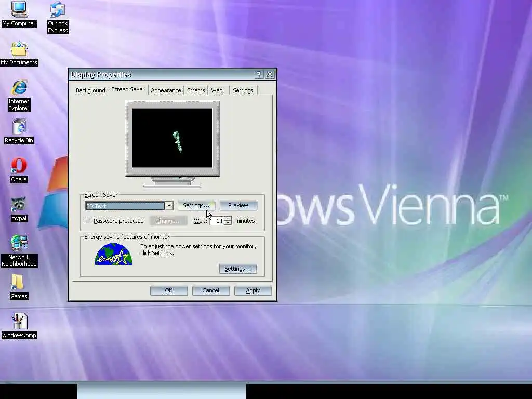Switch to the Appearance tab

(166, 90)
